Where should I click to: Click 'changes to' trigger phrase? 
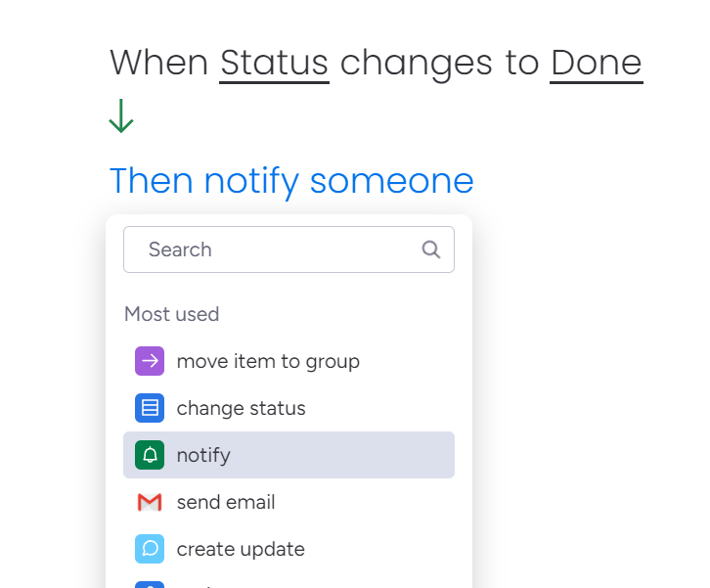tap(439, 64)
